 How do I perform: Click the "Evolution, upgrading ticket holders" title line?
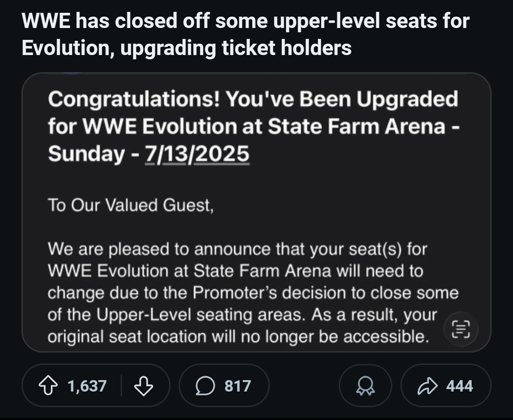[187, 48]
